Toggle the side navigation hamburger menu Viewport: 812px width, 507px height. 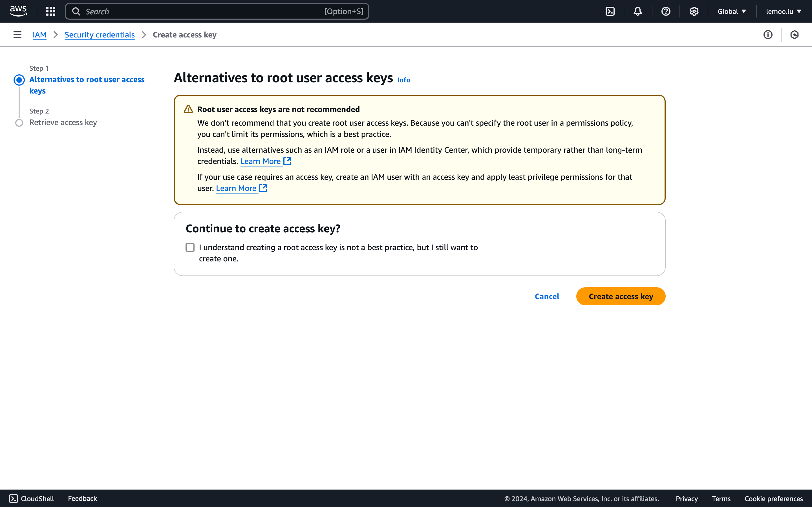[x=17, y=35]
